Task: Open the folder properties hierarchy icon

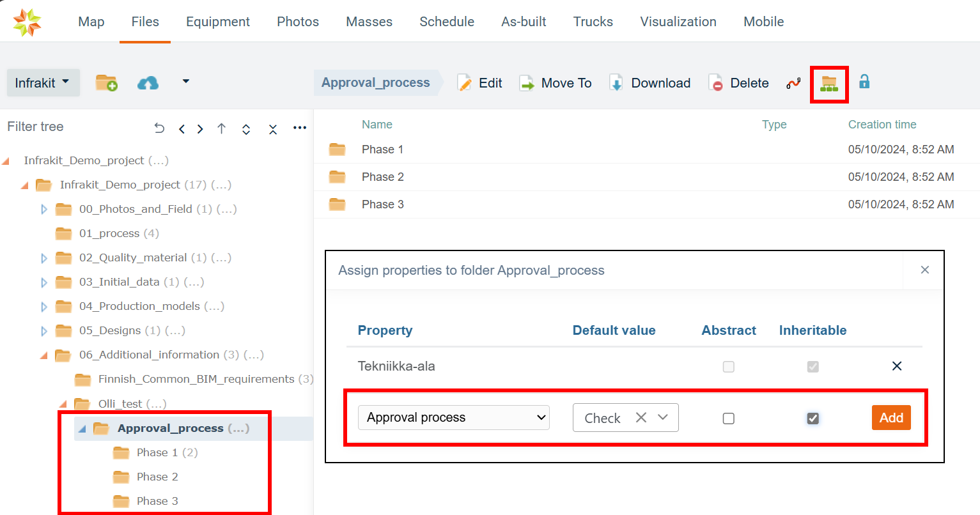Action: point(828,83)
